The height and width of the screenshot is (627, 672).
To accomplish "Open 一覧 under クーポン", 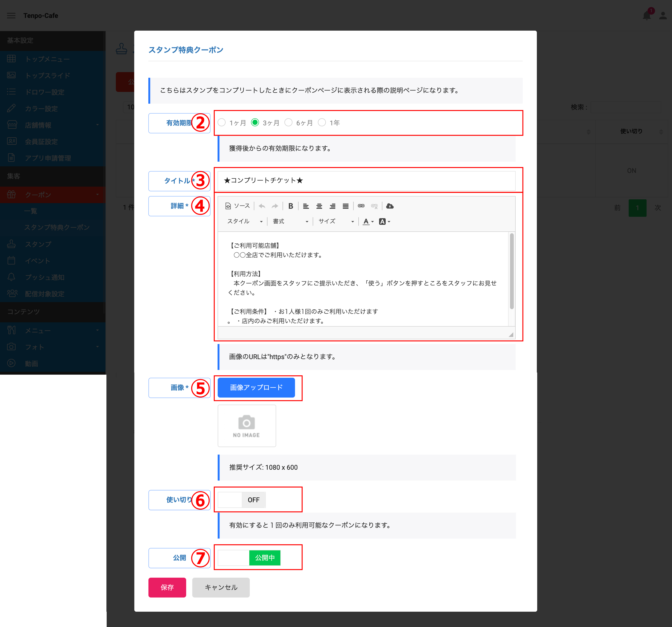I will point(53,211).
